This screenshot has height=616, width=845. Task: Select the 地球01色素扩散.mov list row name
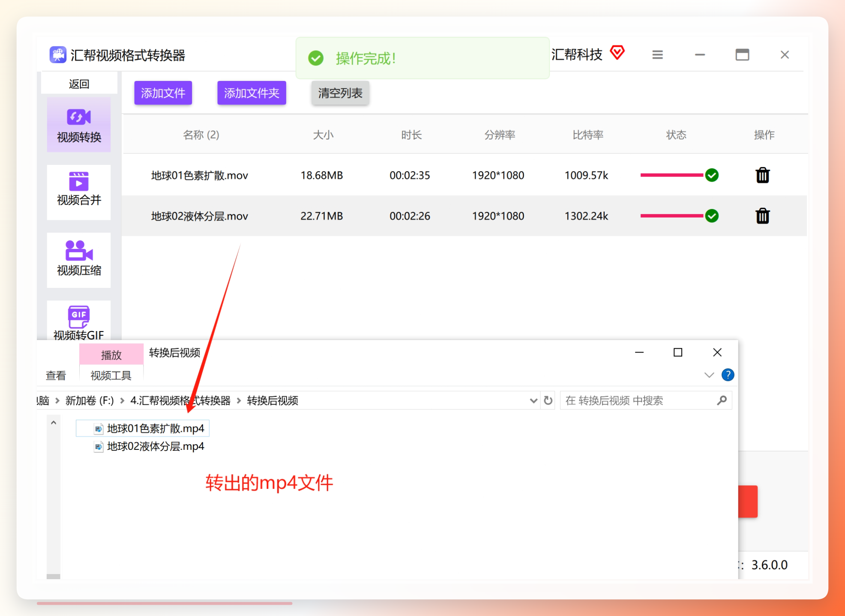199,175
